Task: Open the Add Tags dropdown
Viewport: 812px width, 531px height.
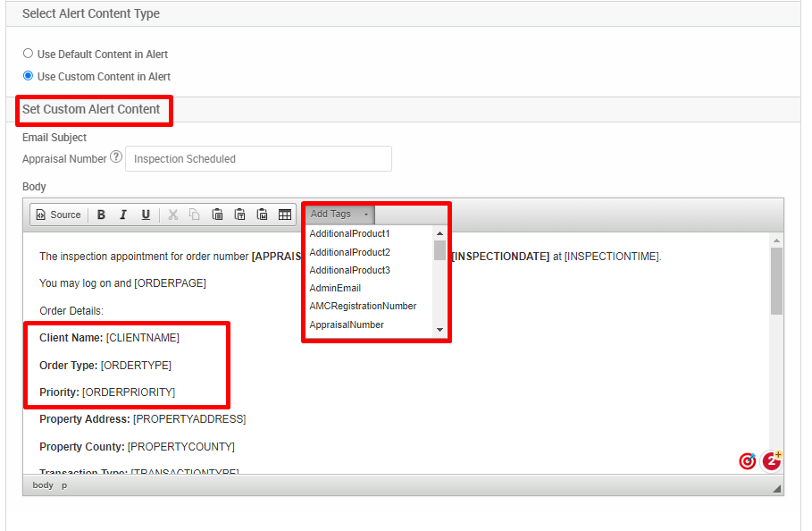Action: pos(332,214)
